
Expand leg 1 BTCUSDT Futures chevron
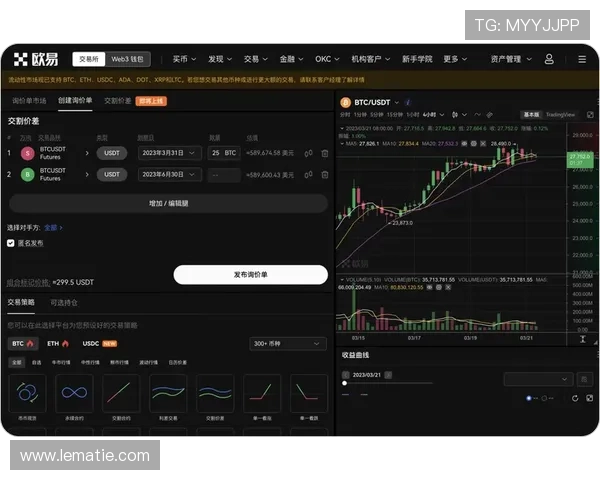87,153
